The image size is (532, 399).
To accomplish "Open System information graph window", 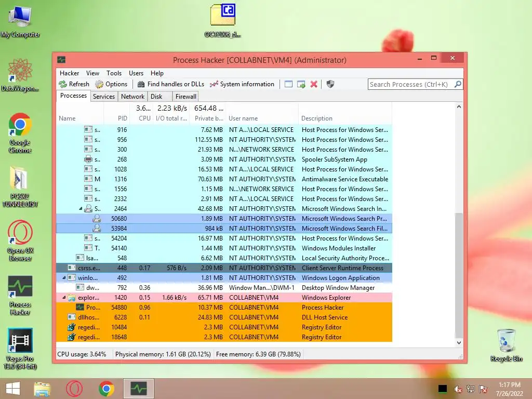I will point(242,84).
